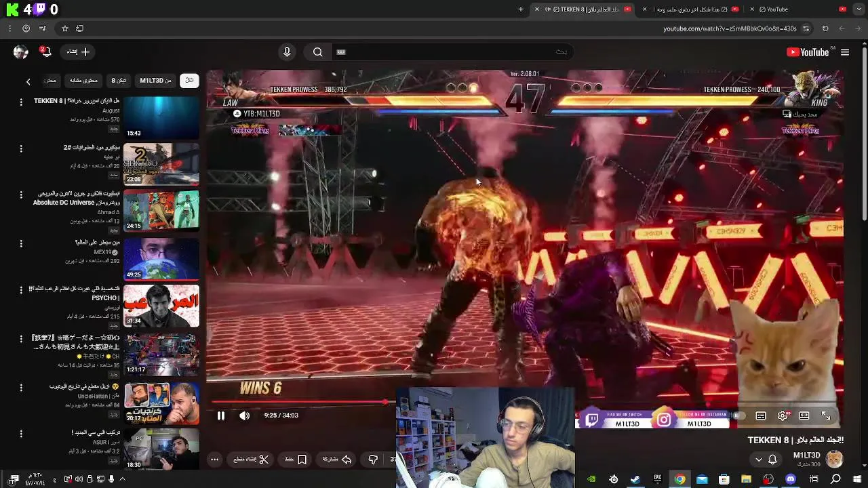Open options for the UncleHattan video
Screen dimensions: 868x488
click(21, 387)
